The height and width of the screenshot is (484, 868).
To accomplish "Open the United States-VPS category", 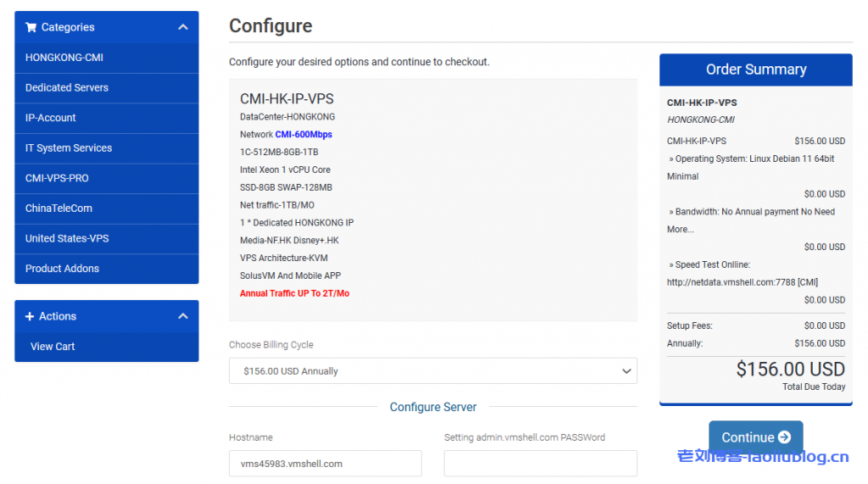I will (67, 238).
